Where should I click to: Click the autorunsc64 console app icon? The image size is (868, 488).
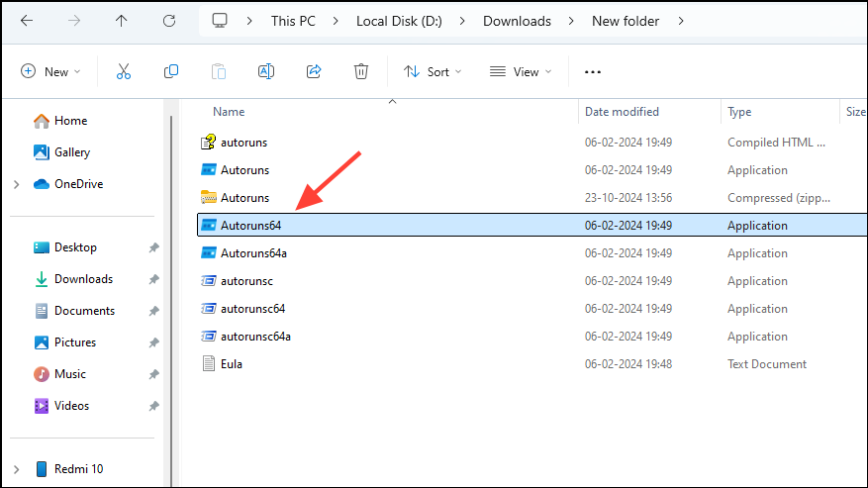click(x=208, y=309)
